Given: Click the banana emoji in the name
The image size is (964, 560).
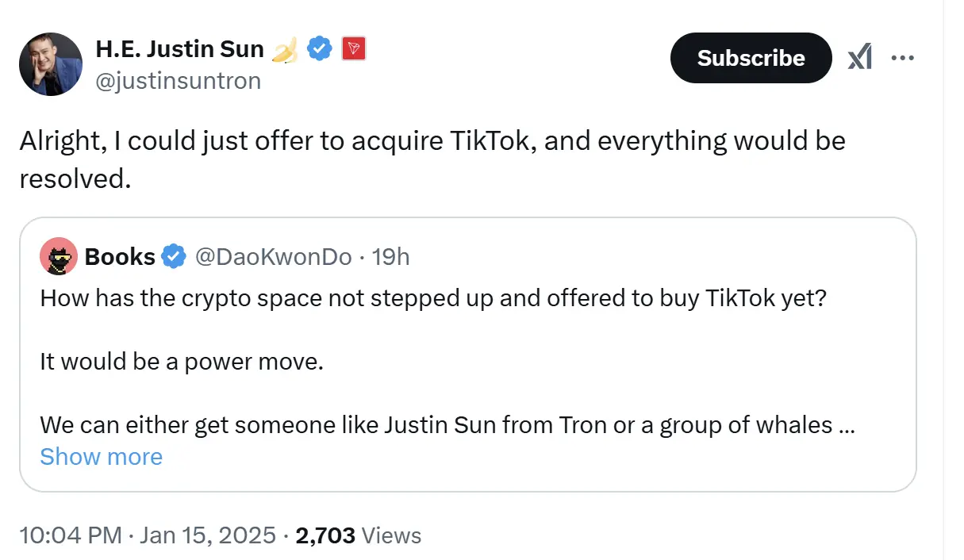Looking at the screenshot, I should pyautogui.click(x=284, y=51).
